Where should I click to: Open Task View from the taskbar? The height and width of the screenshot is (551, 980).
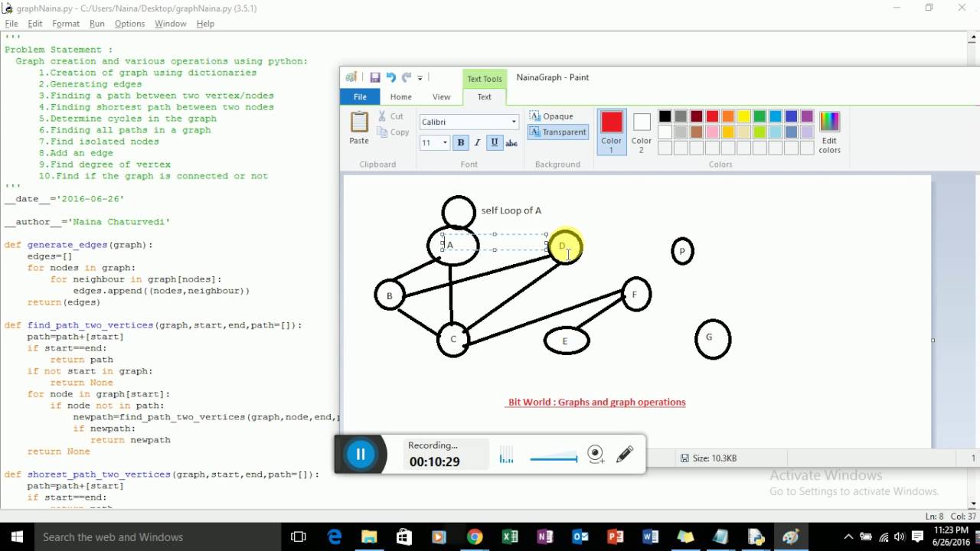(x=299, y=536)
